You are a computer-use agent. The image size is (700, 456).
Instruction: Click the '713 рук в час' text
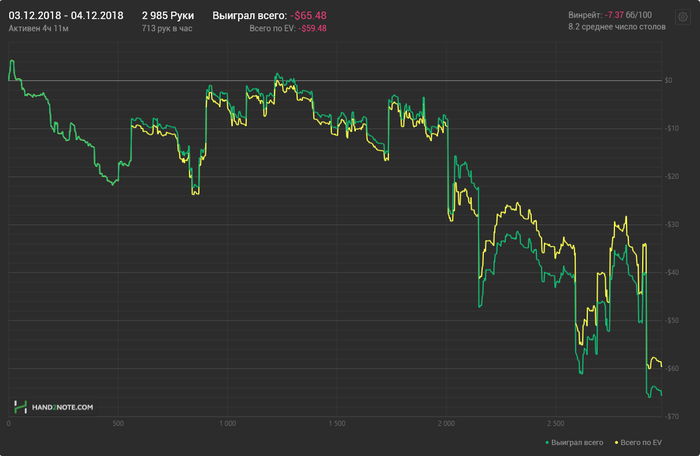click(x=167, y=29)
